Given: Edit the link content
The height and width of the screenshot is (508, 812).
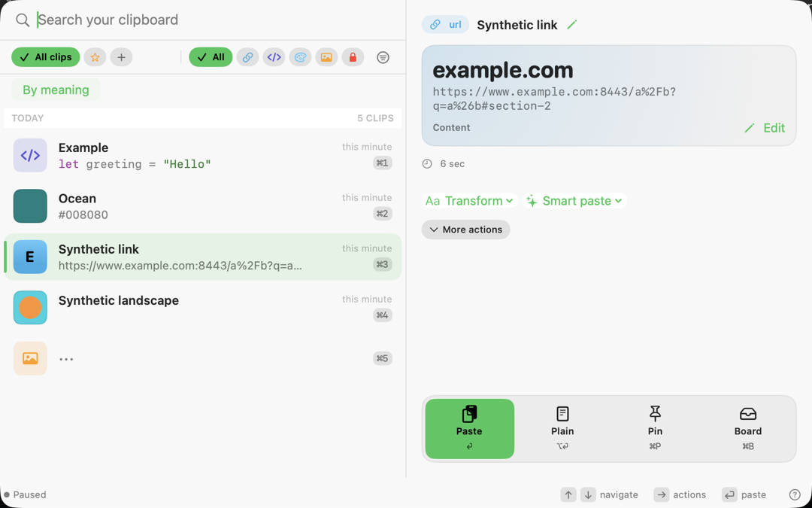Looking at the screenshot, I should (765, 128).
